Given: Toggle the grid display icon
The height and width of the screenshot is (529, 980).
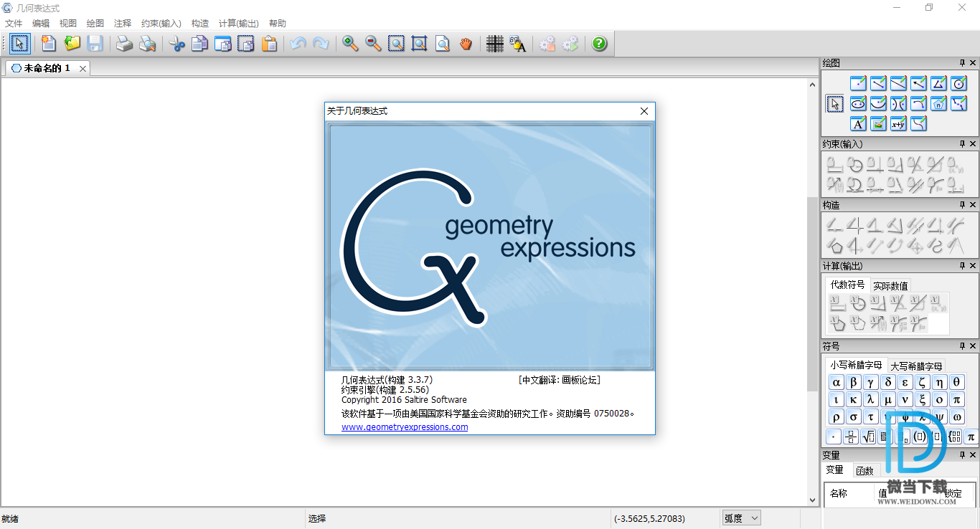Looking at the screenshot, I should pos(495,44).
